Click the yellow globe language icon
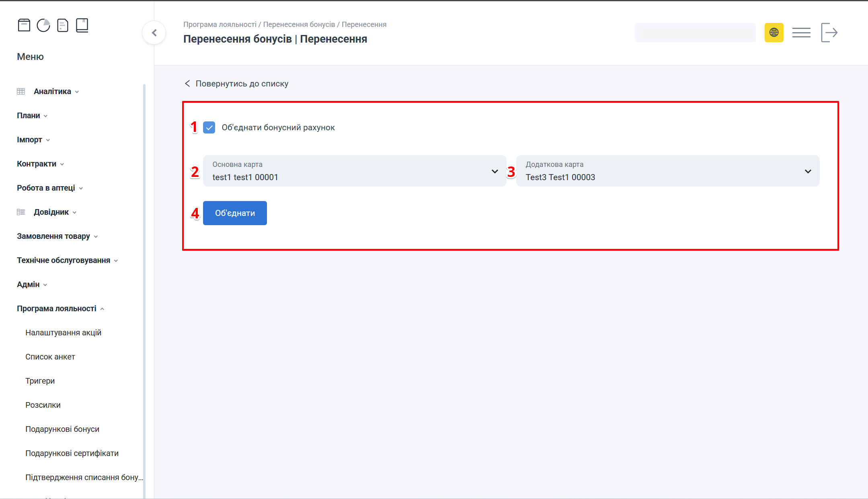 [x=774, y=33]
